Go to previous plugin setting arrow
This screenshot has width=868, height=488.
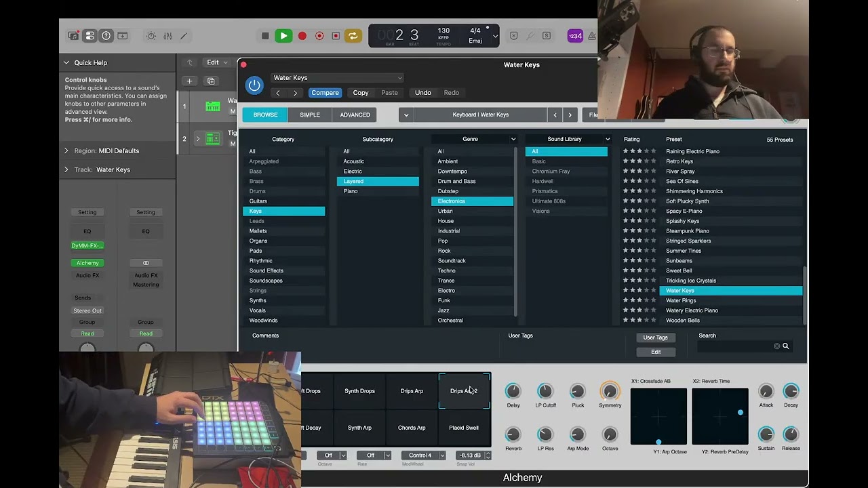[278, 93]
